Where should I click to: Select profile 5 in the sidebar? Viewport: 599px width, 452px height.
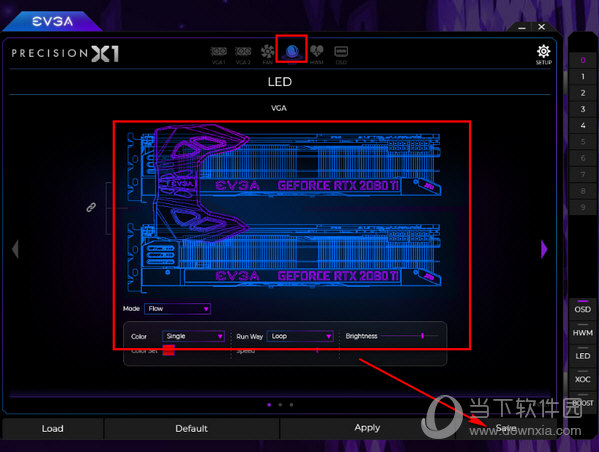coord(583,142)
